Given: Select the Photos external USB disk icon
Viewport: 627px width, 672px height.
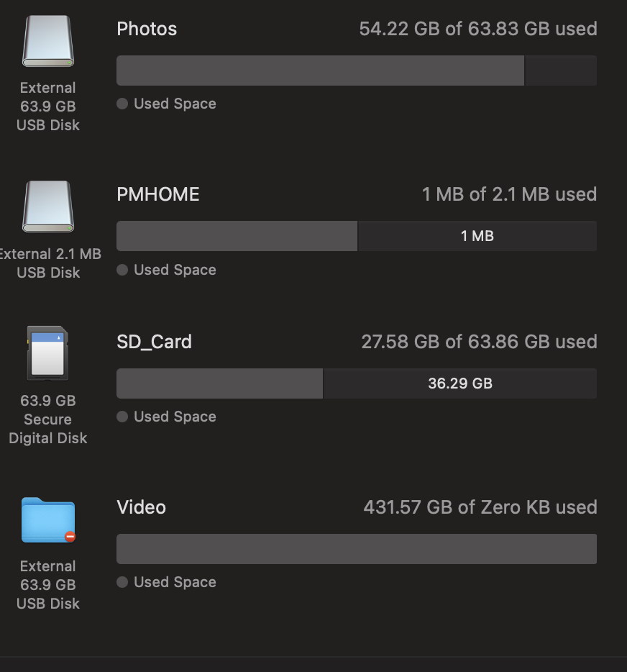Looking at the screenshot, I should click(x=47, y=41).
